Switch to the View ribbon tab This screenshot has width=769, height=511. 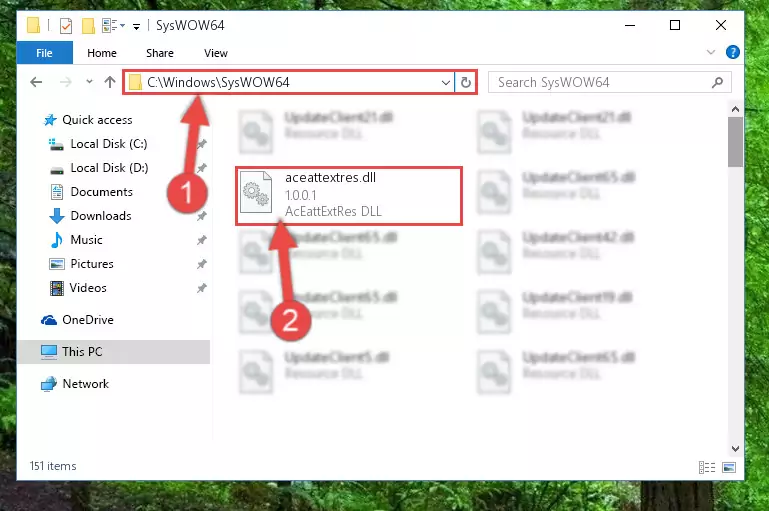[x=216, y=53]
